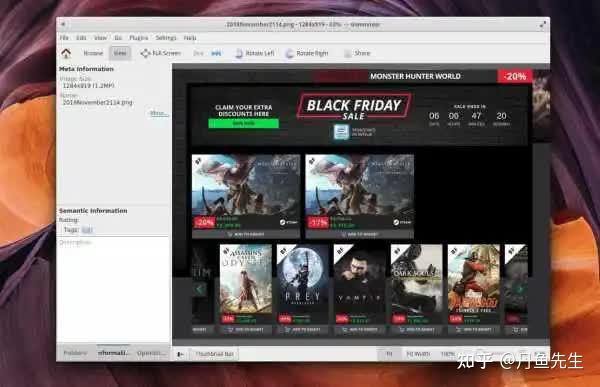Click the Edit link next to Tags
Screen dimensions: 600x387
point(87,230)
